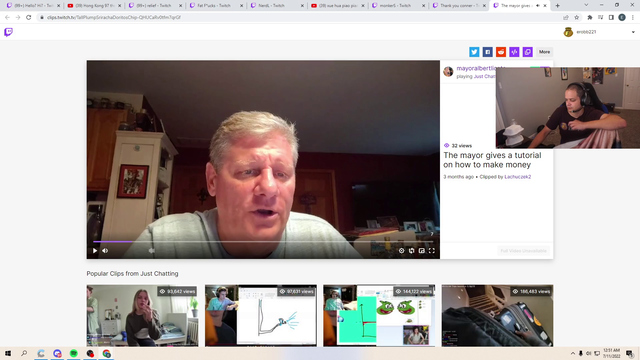Seek along the clip progress bar
The width and height of the screenshot is (640, 360).
263,242
